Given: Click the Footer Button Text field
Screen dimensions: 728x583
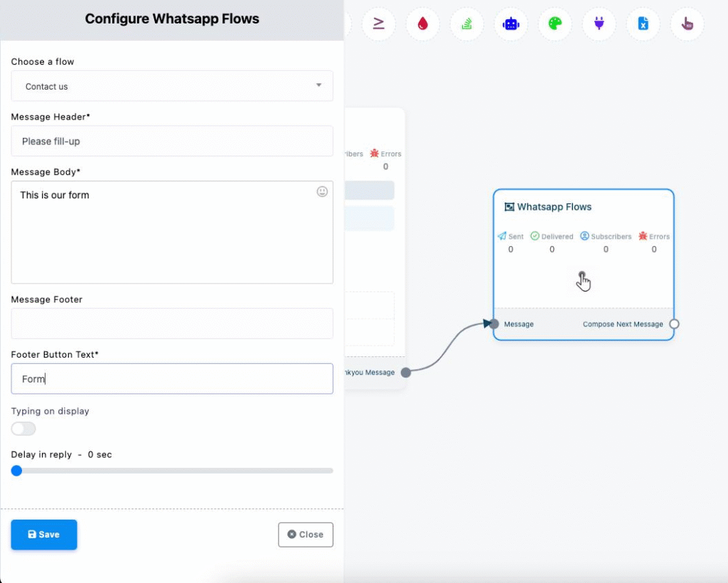Looking at the screenshot, I should pos(172,379).
